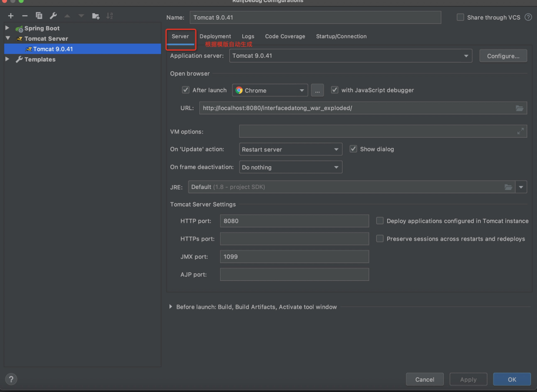Enable Preserve sessions across restarts and redeploys
The image size is (537, 392).
point(380,238)
